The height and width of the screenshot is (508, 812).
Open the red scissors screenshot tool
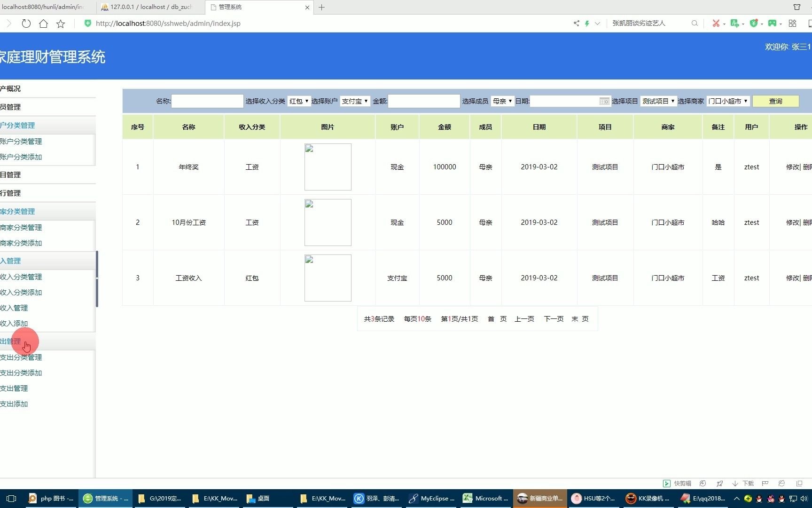tap(716, 23)
